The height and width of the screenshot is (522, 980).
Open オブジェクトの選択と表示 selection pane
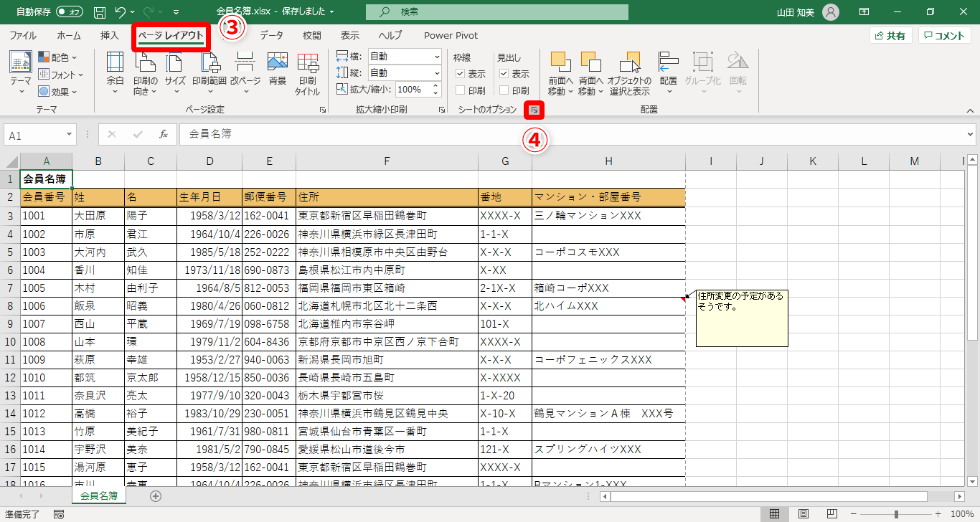[x=629, y=74]
